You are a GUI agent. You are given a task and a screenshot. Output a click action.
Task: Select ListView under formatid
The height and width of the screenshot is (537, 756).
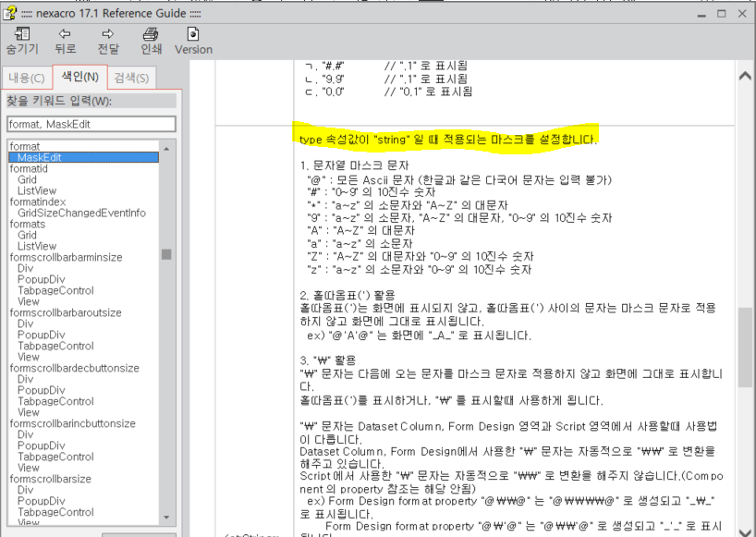(x=37, y=191)
